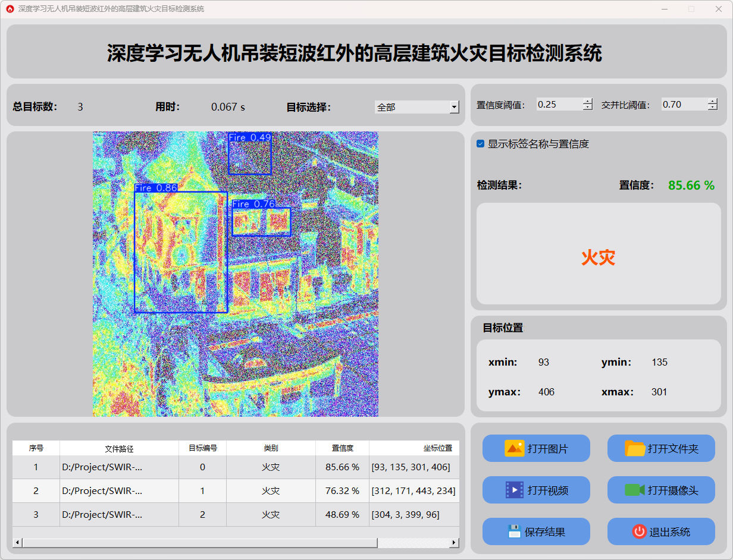The image size is (733, 560).
Task: Click right arrow of table scrollbar
Action: pos(454,543)
